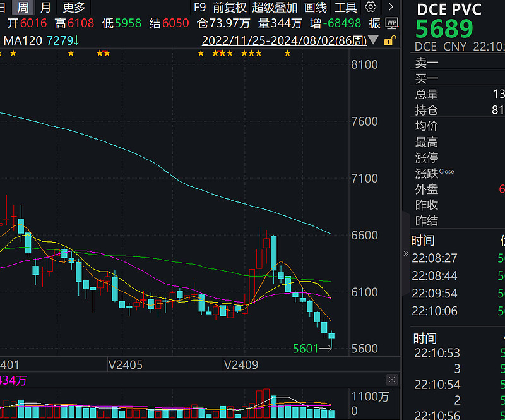Click the 结6050 settlement value

169,23
